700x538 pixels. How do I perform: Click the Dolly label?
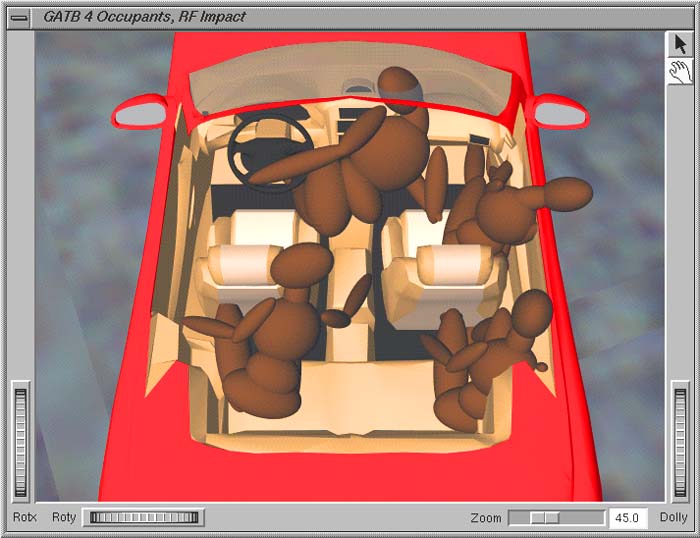pyautogui.click(x=673, y=517)
